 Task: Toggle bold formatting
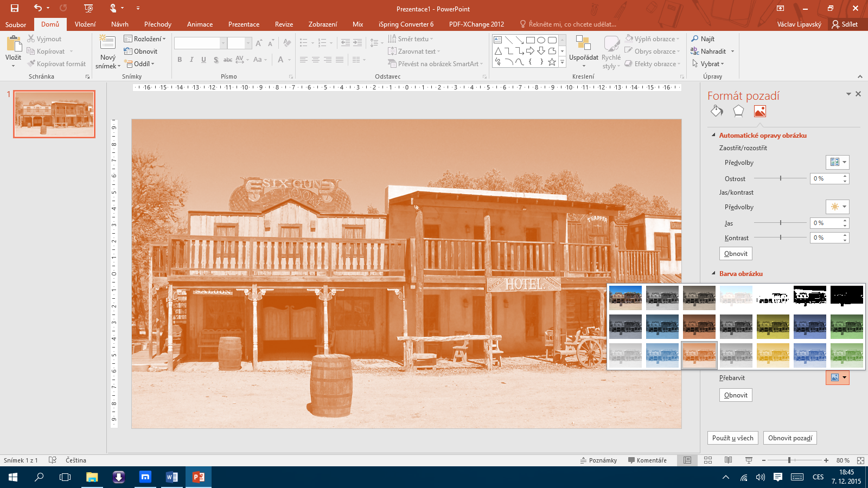point(180,60)
